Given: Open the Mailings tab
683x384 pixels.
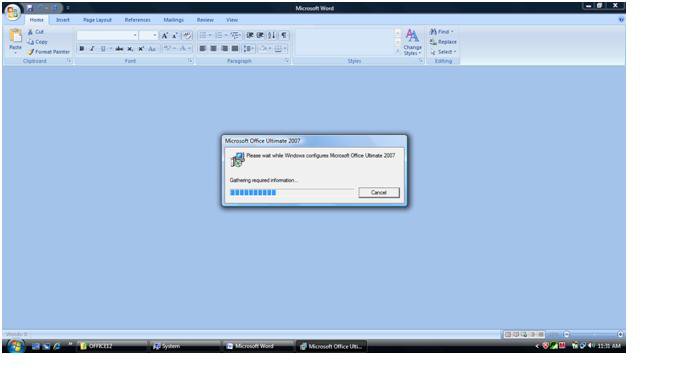Looking at the screenshot, I should click(173, 20).
